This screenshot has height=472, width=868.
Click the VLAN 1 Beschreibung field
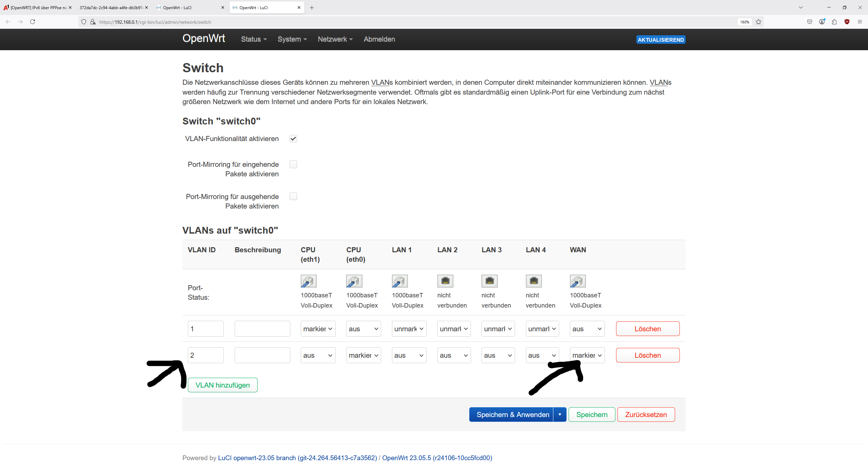pyautogui.click(x=262, y=329)
